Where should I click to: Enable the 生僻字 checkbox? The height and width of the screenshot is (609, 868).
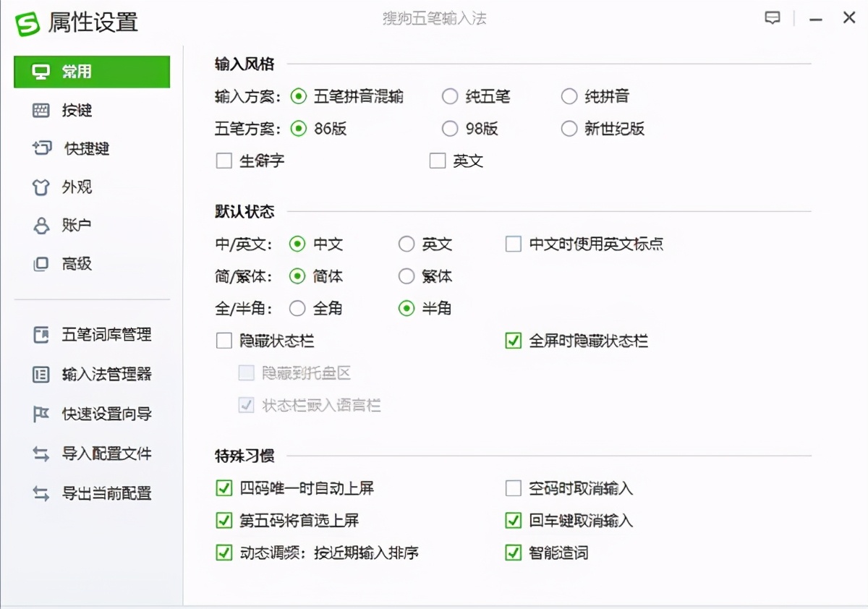224,161
